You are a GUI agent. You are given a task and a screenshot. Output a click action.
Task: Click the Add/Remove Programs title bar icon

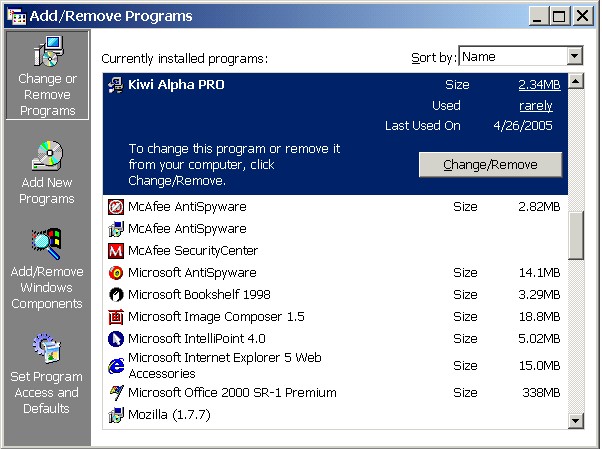[17, 16]
